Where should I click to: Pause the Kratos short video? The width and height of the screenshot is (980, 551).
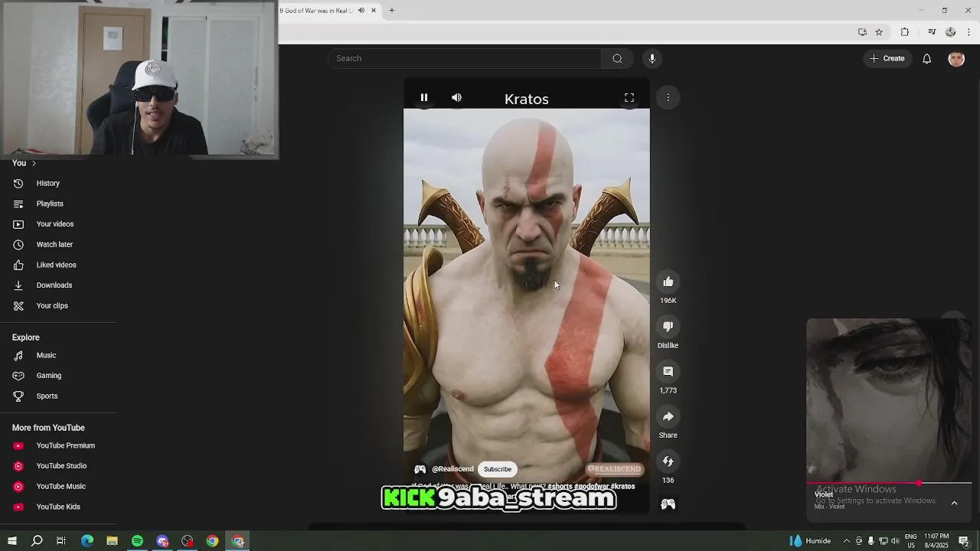pos(423,98)
